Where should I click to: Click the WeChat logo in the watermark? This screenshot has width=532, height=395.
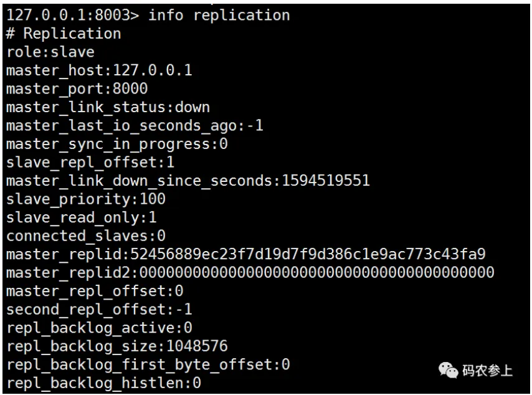449,371
